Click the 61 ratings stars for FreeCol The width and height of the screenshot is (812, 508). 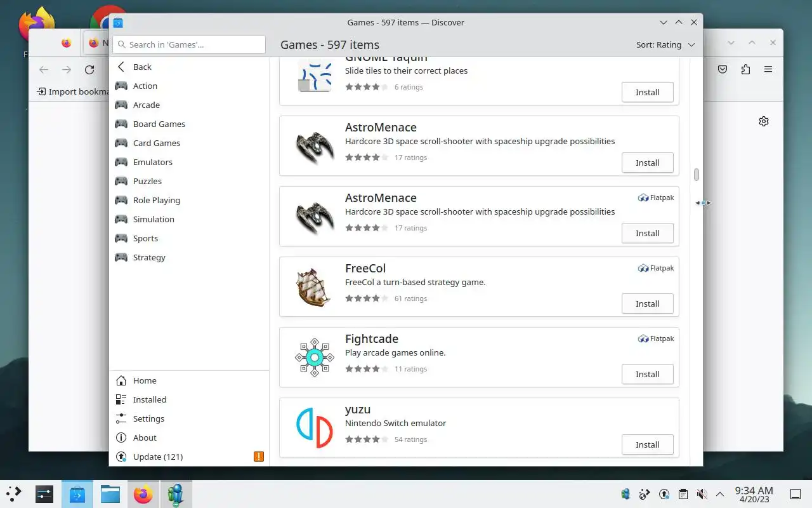[367, 298]
